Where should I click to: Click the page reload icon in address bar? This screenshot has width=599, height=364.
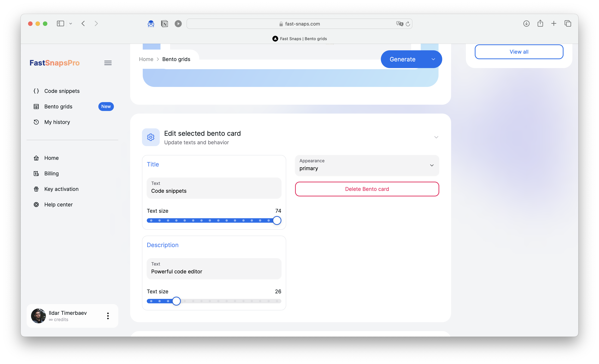click(x=408, y=24)
